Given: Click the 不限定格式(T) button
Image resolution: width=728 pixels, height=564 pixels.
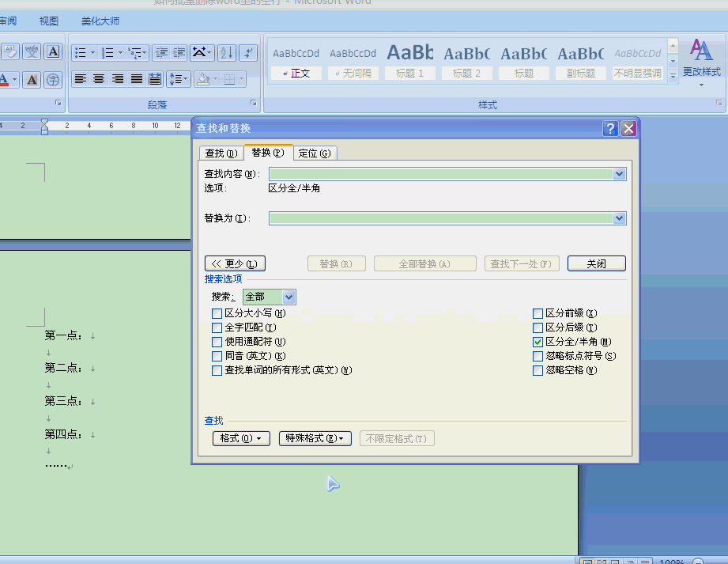Looking at the screenshot, I should click(397, 438).
